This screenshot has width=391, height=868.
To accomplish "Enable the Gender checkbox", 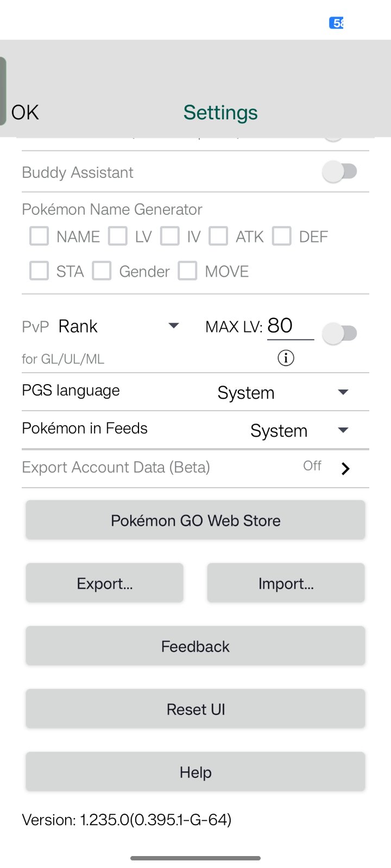I will (102, 271).
